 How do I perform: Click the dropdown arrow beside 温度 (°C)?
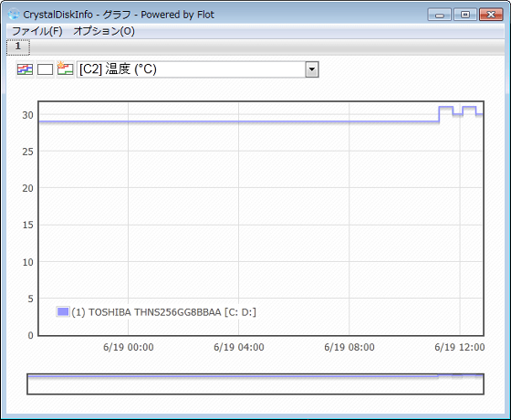click(x=312, y=69)
